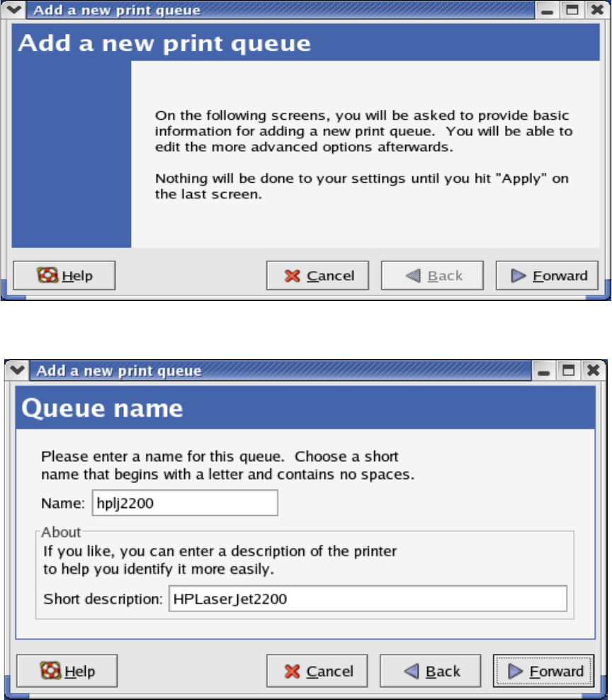Minimize the Queue name window
This screenshot has width=612, height=700.
point(544,371)
